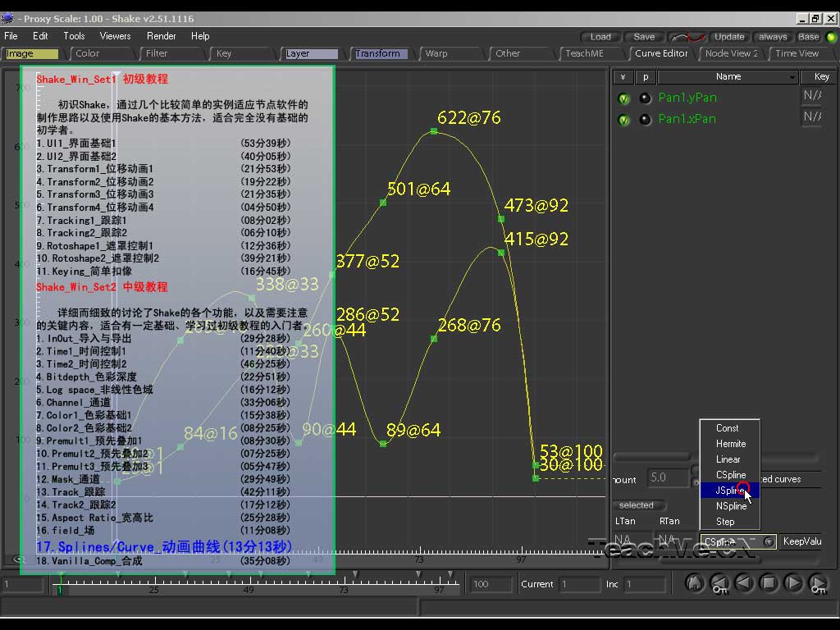
Task: Click the start frame field showing 1
Action: (22, 584)
